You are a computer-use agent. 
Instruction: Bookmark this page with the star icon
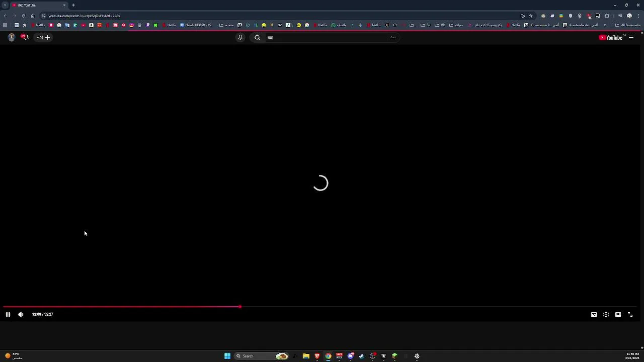click(531, 16)
